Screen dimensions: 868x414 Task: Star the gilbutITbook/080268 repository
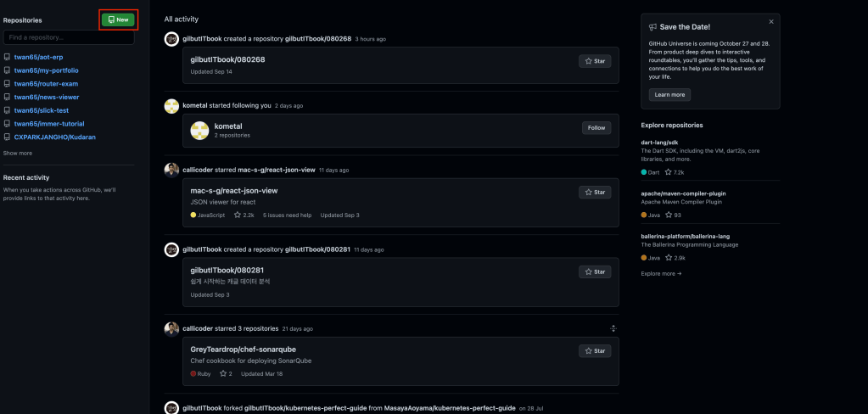(595, 61)
